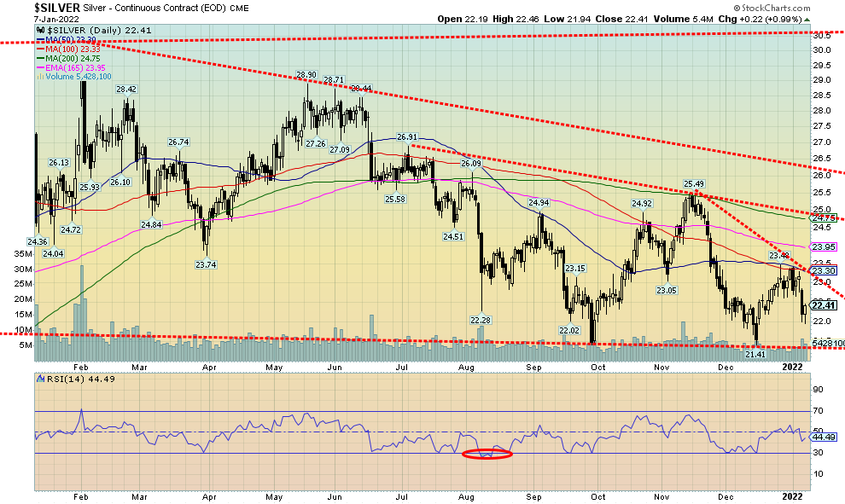The image size is (845, 504).
Task: Click the 28.90 price high label
Action: [307, 76]
